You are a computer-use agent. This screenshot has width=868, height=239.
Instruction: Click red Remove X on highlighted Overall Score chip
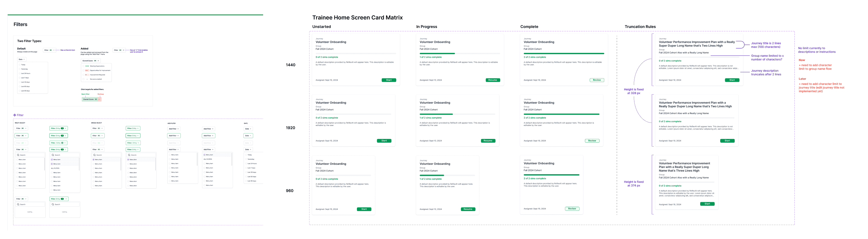pyautogui.click(x=99, y=99)
